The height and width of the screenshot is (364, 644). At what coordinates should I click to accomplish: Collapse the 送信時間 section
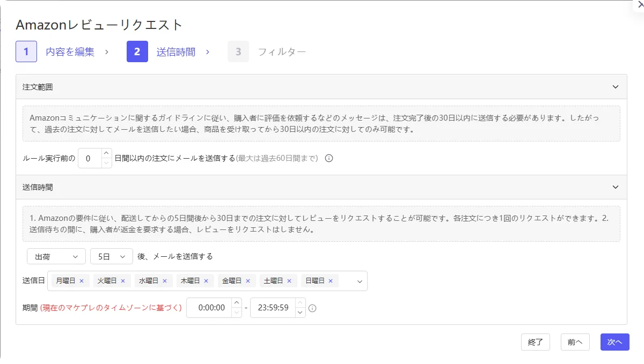pos(616,187)
